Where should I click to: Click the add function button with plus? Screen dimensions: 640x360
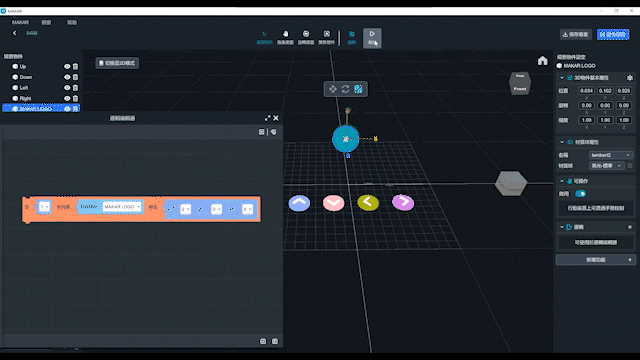click(x=596, y=260)
